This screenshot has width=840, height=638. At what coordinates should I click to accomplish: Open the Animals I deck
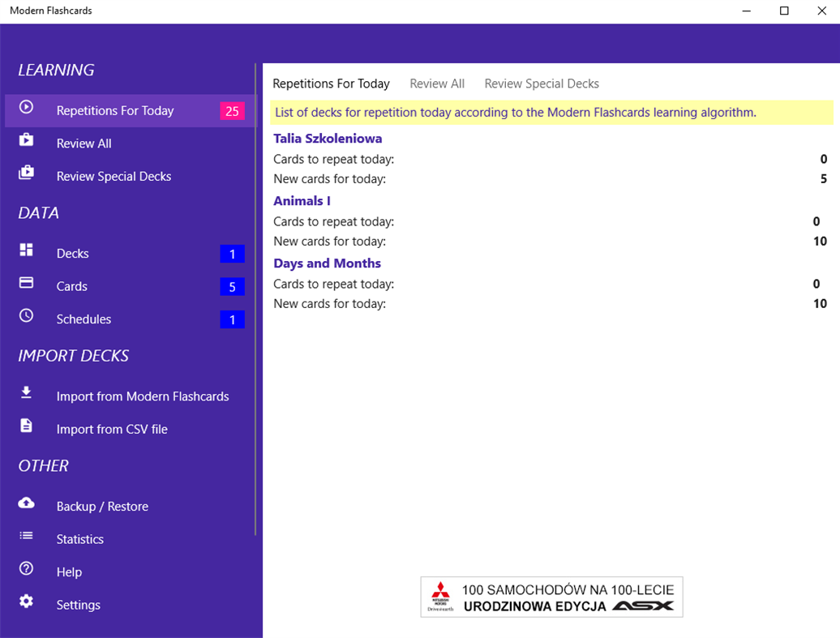coord(302,200)
